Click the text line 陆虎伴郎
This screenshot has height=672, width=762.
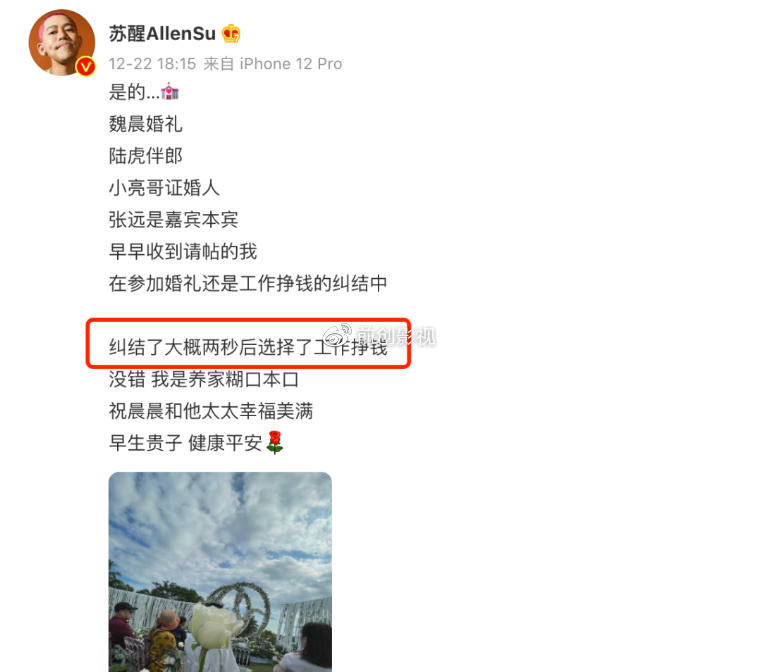[146, 155]
